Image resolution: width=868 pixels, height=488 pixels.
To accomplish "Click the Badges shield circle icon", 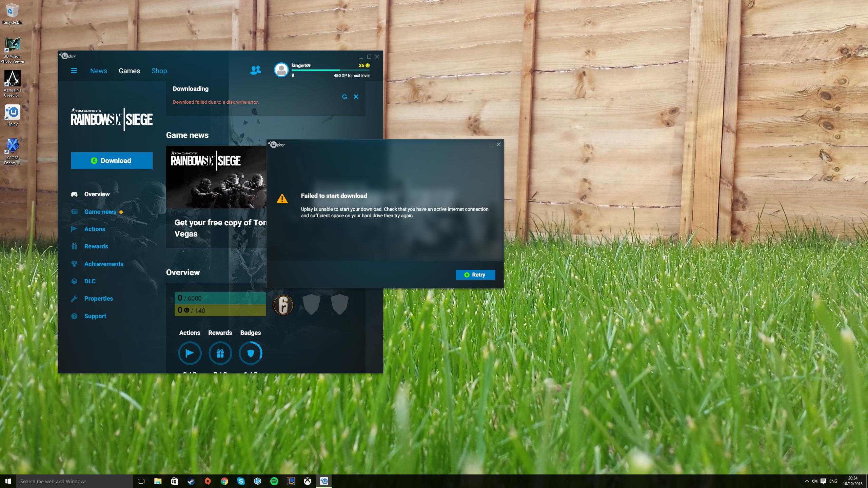I will click(251, 353).
